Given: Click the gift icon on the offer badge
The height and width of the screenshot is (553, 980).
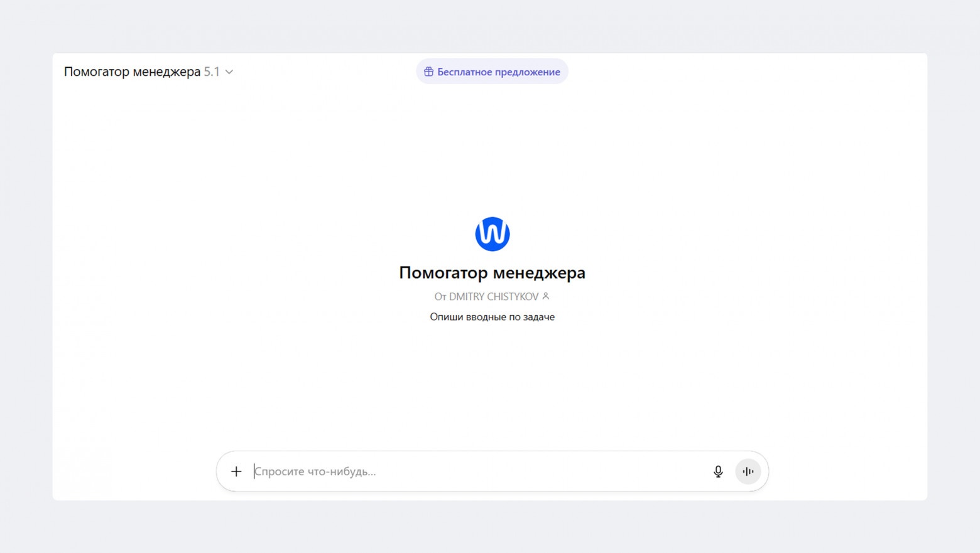Looking at the screenshot, I should pos(428,72).
